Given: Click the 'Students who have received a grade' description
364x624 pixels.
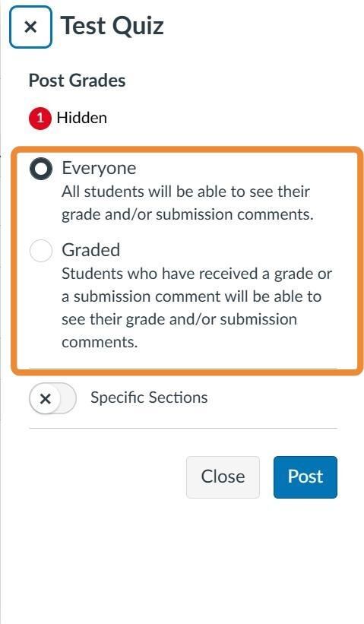Looking at the screenshot, I should 197,308.
